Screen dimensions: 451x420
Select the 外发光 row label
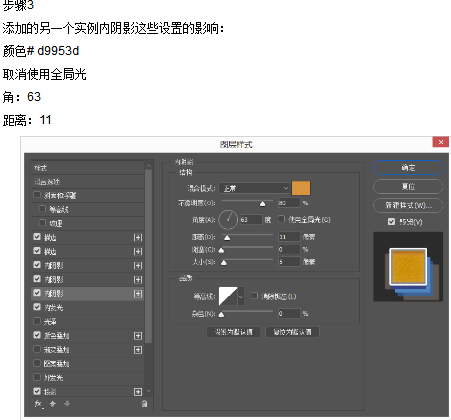[x=54, y=378]
